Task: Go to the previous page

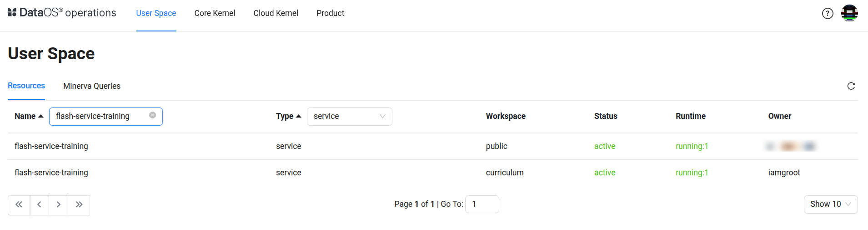Action: [x=40, y=204]
